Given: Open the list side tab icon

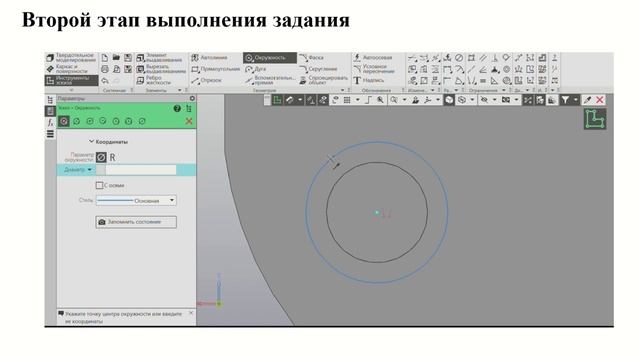Looking at the screenshot, I should click(x=50, y=134).
